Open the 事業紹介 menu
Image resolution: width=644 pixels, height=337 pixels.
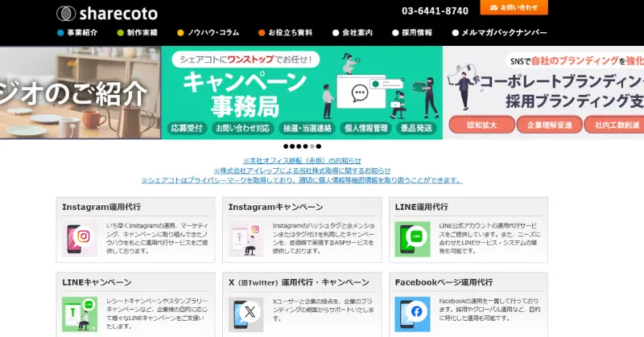(78, 33)
